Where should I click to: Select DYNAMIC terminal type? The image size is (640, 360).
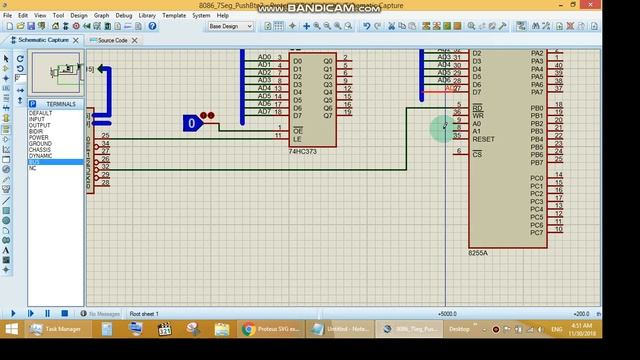[x=56, y=156]
